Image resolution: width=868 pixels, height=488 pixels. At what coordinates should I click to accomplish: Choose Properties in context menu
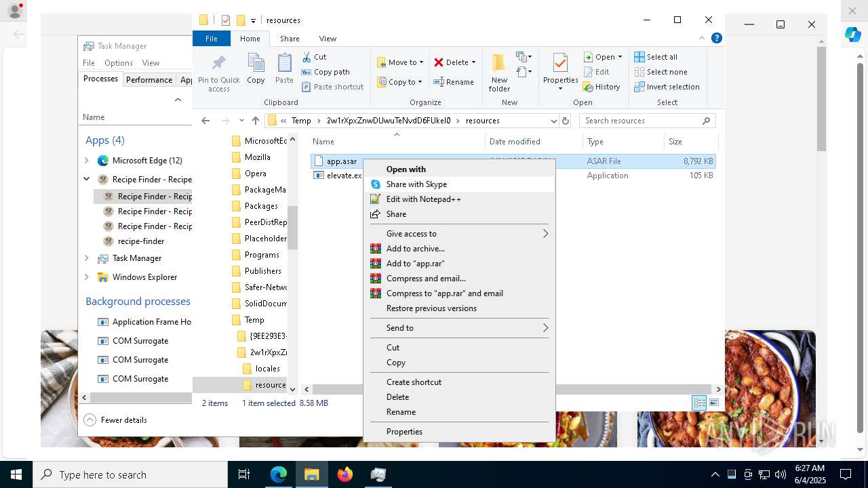tap(459, 432)
